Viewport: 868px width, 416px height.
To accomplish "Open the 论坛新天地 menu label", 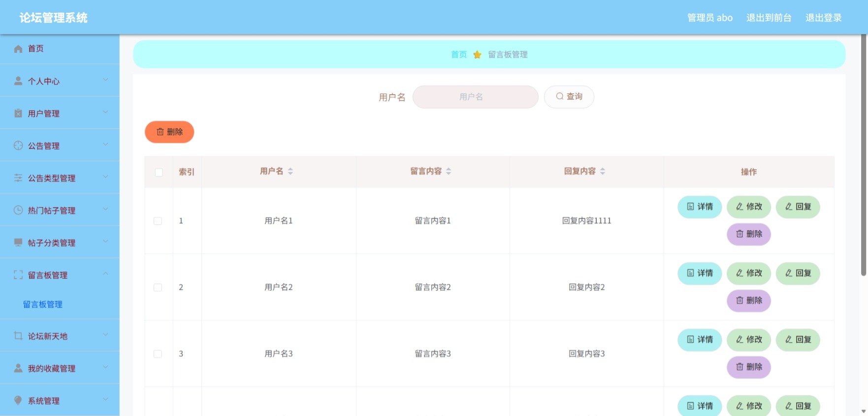I will 48,336.
